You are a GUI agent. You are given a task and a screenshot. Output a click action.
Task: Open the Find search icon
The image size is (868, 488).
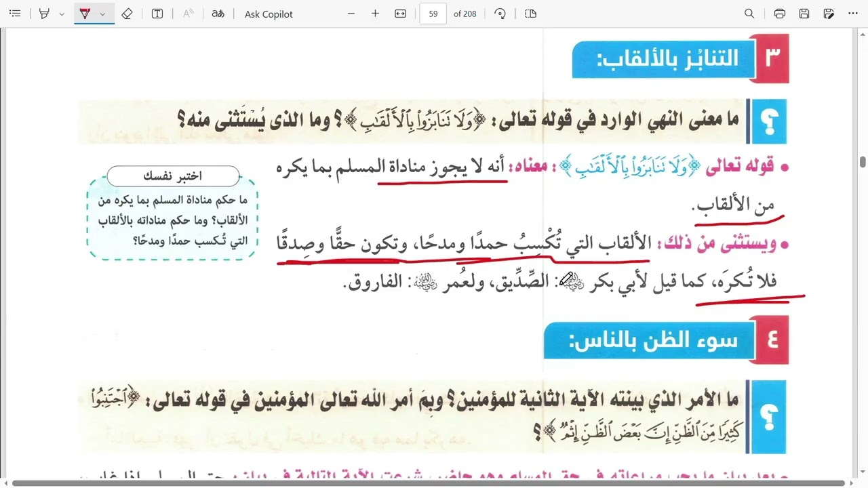749,14
